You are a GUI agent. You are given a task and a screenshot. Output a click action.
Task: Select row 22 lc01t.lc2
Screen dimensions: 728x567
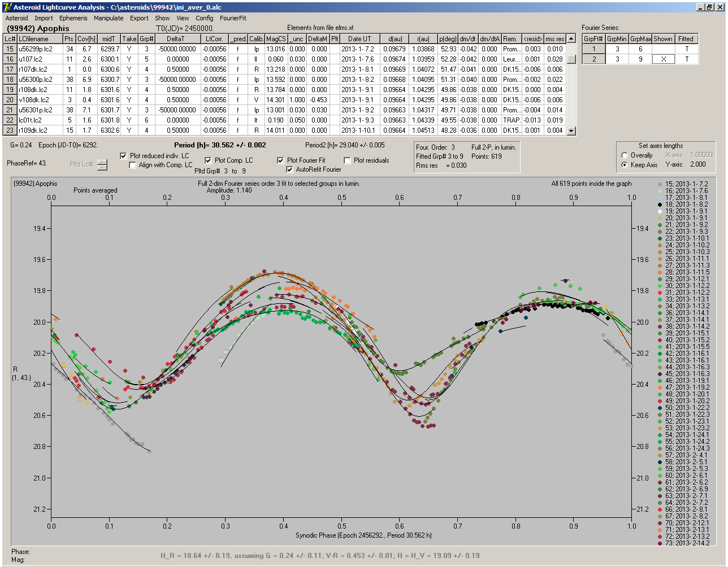coord(285,120)
